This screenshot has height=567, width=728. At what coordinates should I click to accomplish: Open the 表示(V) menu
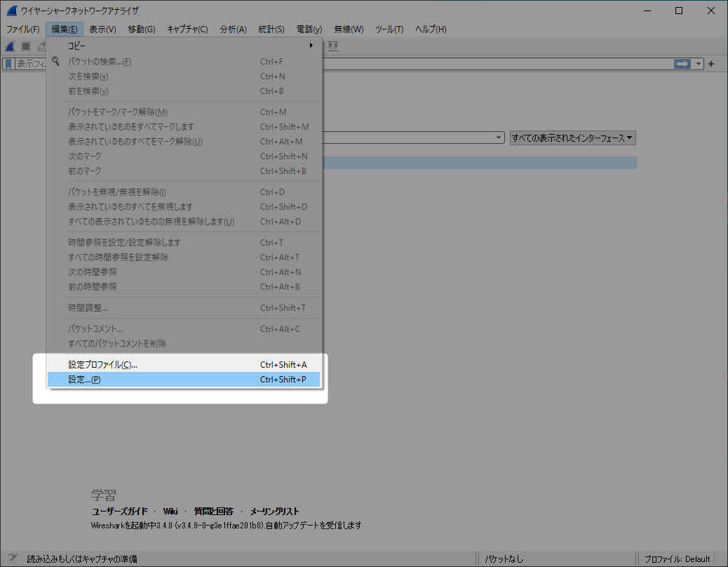tap(102, 29)
